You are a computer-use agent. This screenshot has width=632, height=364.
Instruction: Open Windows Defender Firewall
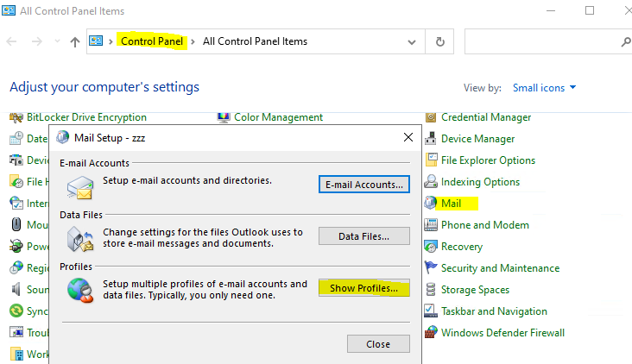click(x=502, y=333)
